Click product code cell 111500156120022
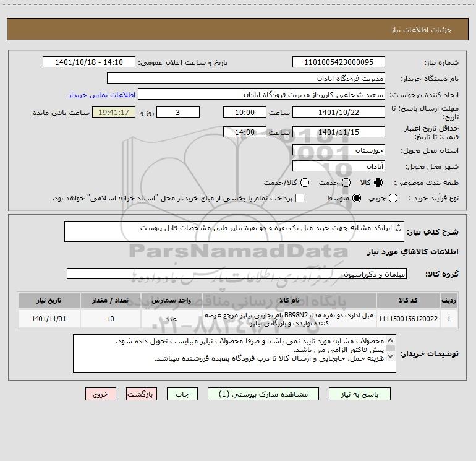The width and height of the screenshot is (476, 461). [x=408, y=319]
